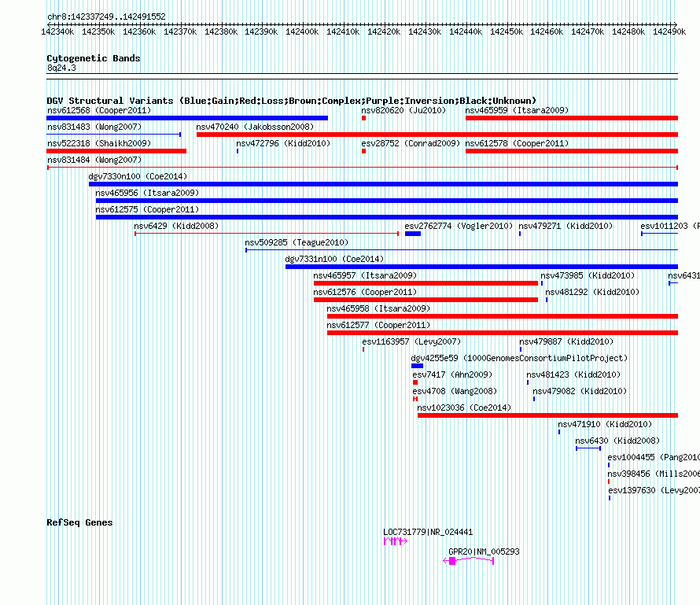Click esv7417 (Ahn2009) label
The image size is (700, 605).
452,374
